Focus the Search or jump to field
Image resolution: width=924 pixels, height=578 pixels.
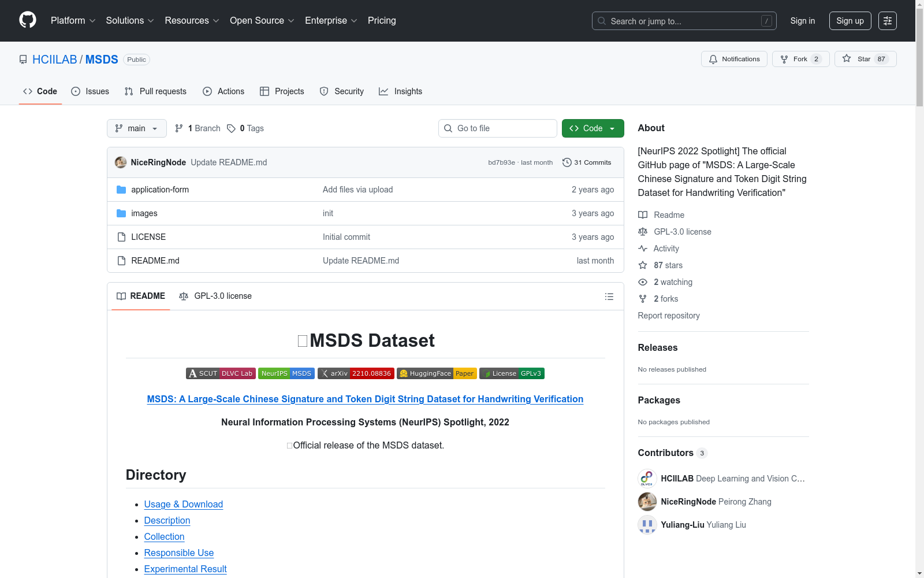coord(684,21)
